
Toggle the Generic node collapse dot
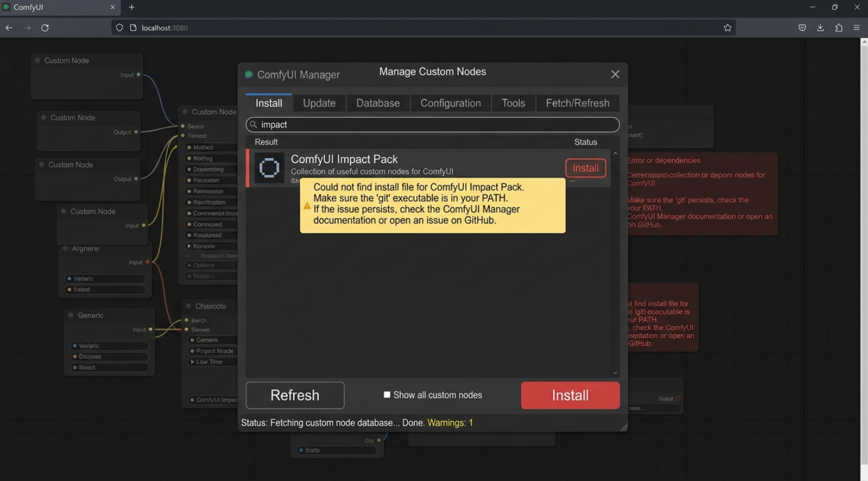click(71, 315)
